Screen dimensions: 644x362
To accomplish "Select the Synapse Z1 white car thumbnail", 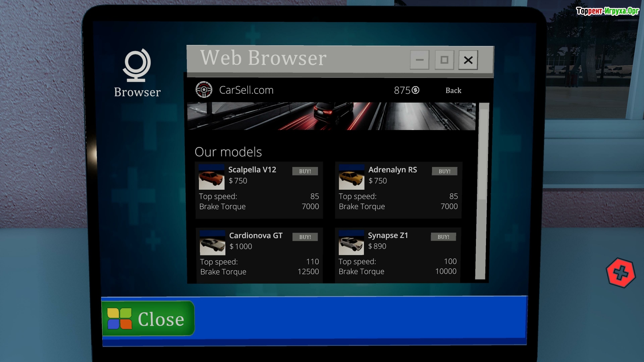I will click(351, 243).
